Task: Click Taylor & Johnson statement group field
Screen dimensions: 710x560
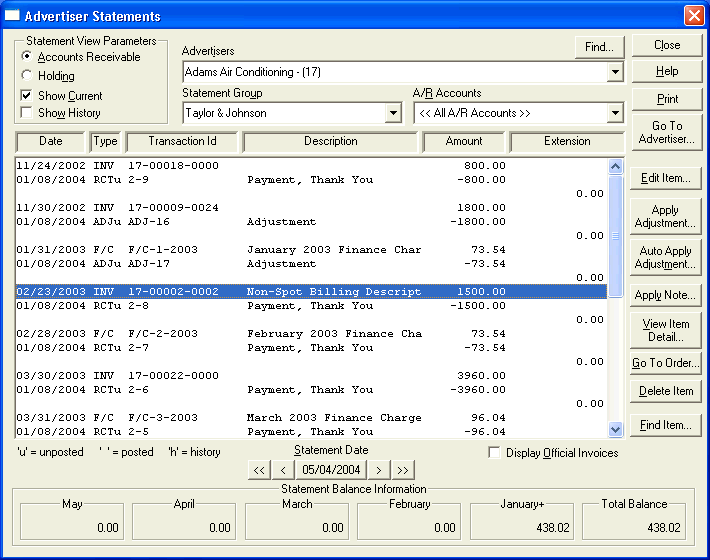Action: [284, 113]
